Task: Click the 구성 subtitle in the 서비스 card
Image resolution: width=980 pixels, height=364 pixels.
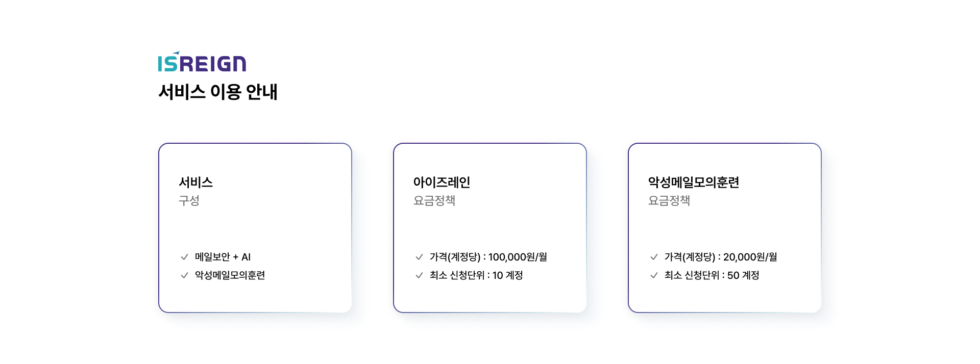Action: [x=189, y=200]
